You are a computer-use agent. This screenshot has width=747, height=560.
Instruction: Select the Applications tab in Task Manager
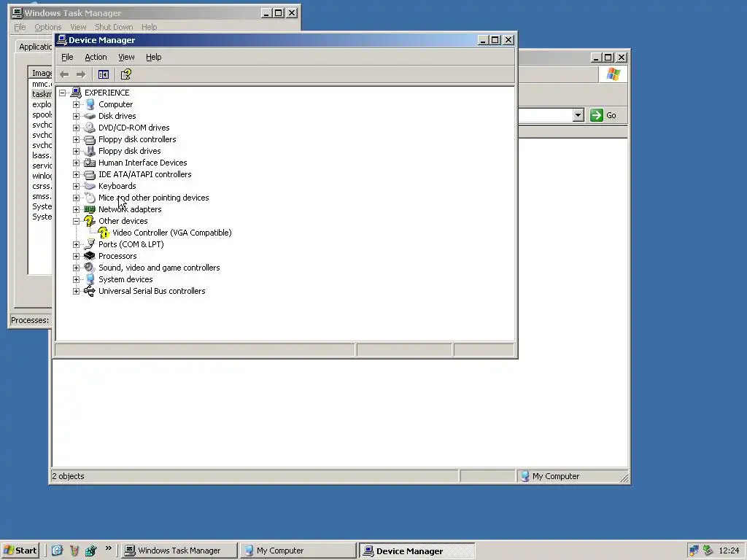(x=35, y=47)
